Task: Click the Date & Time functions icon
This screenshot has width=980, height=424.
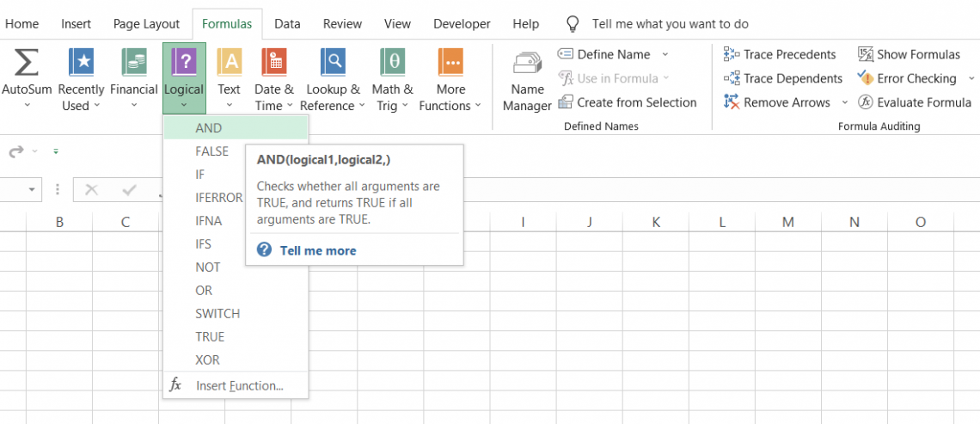Action: [x=273, y=63]
